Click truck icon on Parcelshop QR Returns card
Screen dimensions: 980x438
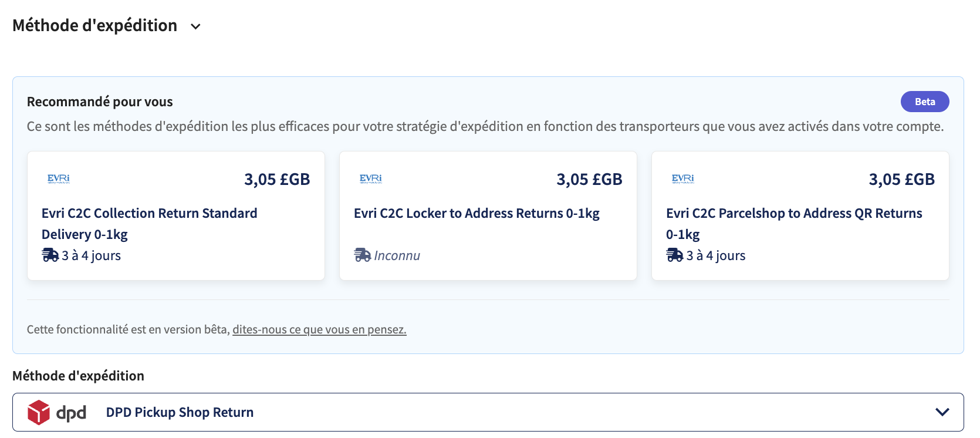pyautogui.click(x=674, y=255)
